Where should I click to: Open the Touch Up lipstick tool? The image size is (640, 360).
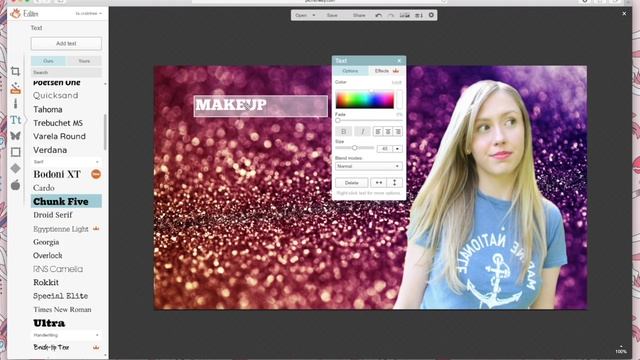tap(16, 104)
